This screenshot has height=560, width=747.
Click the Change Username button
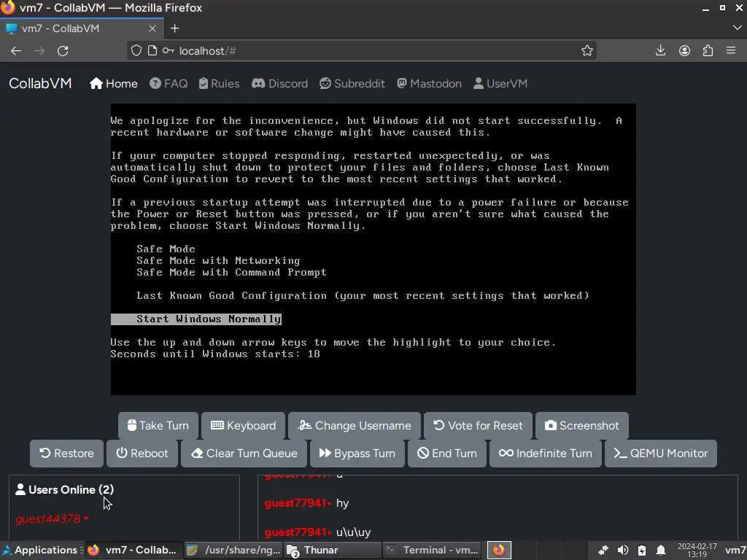pos(355,426)
